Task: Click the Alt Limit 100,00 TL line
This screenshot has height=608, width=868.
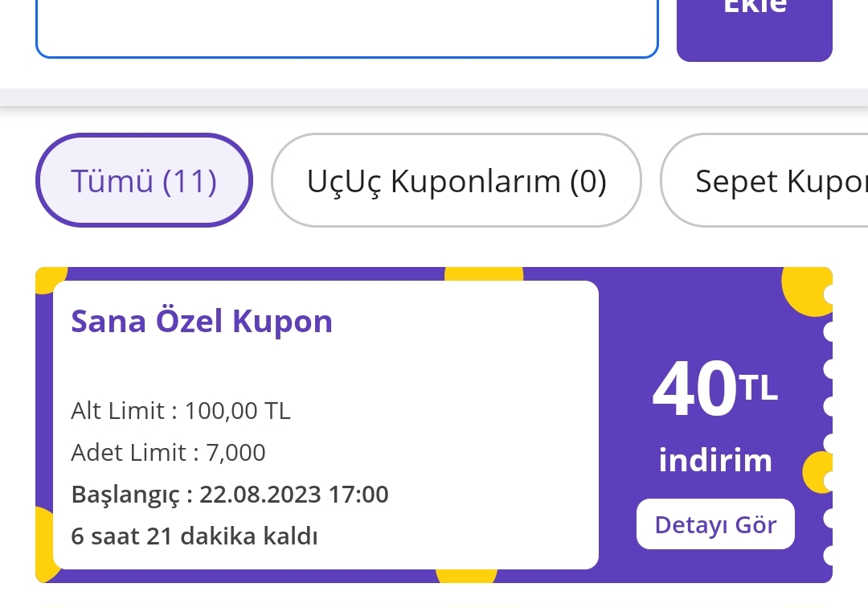Action: click(181, 411)
